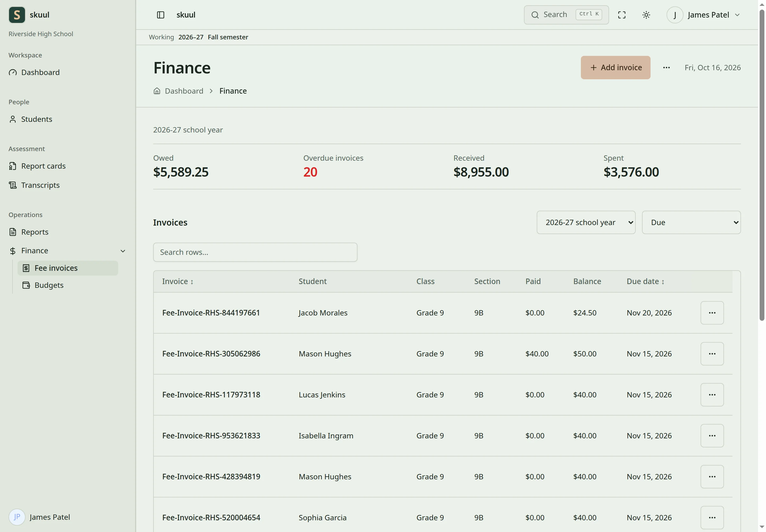
Task: Click the Add invoice button
Action: pyautogui.click(x=615, y=67)
